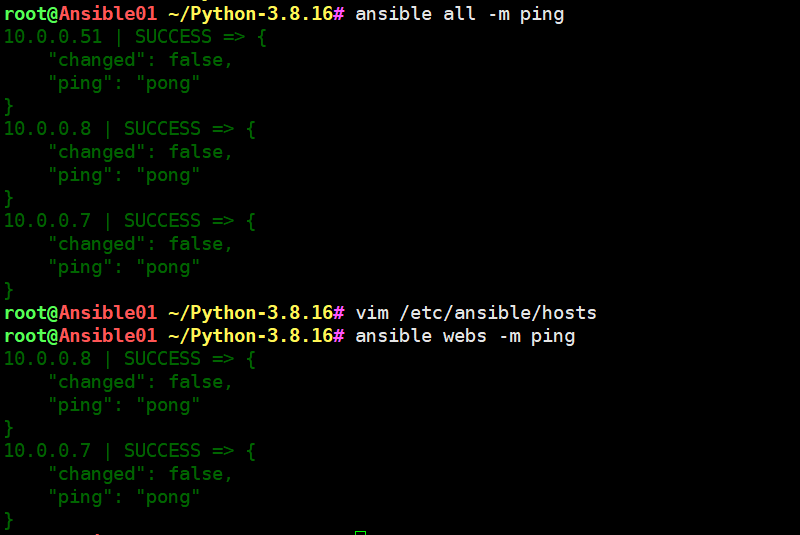Select the 10.0.0.7 SUCCESS line in 'webs' ping output
The image size is (800, 535).
pyautogui.click(x=130, y=451)
